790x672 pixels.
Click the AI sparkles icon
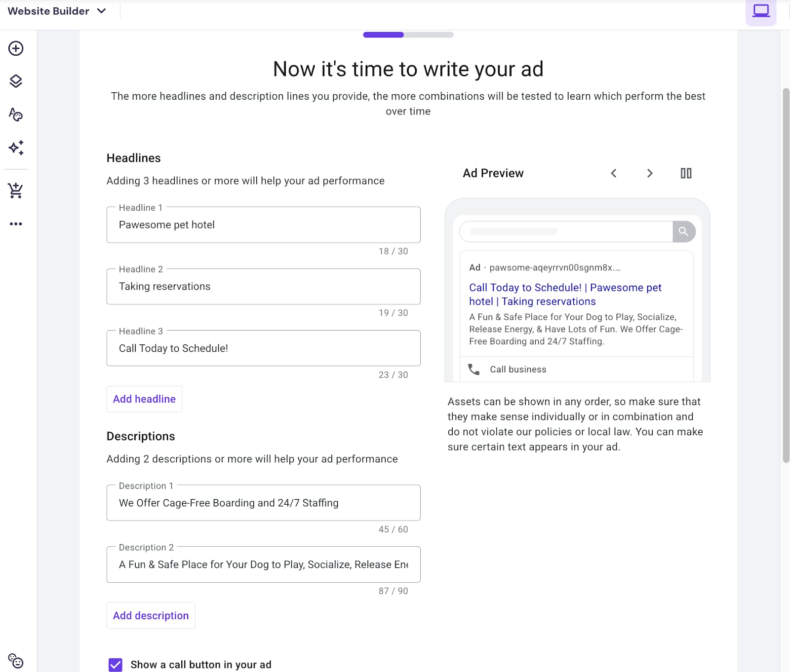(x=16, y=148)
